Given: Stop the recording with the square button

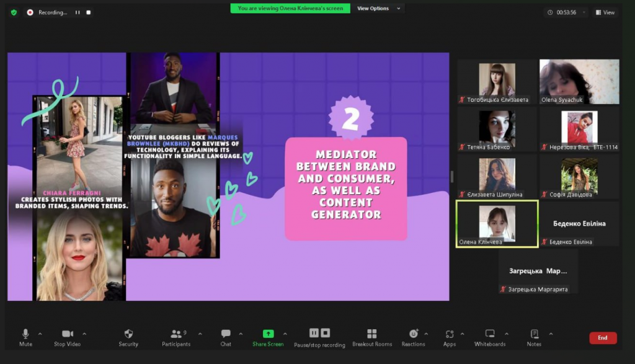Looking at the screenshot, I should point(89,12).
